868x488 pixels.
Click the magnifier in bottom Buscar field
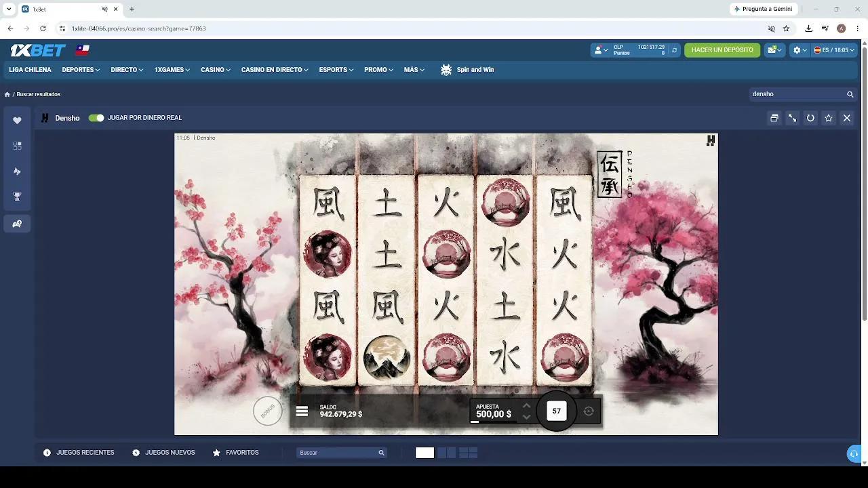pyautogui.click(x=381, y=453)
